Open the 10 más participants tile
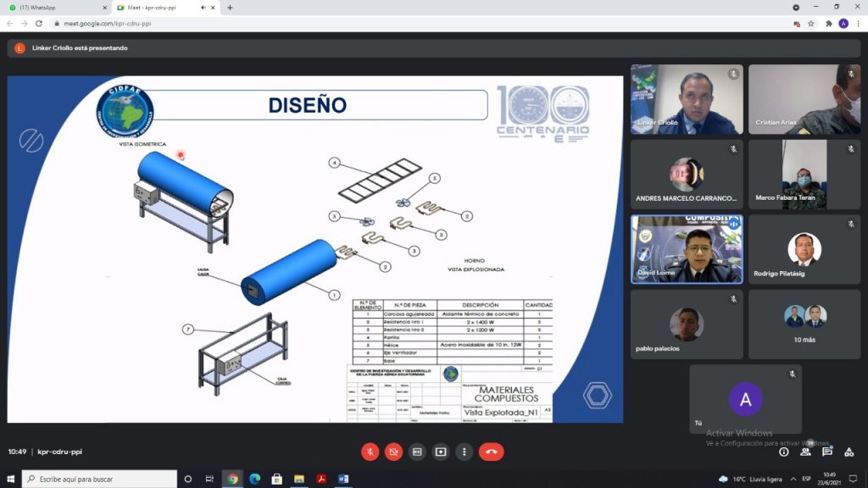 (804, 324)
